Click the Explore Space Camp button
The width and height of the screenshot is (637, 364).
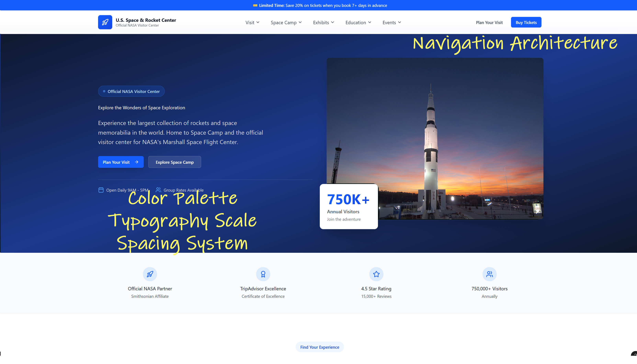pyautogui.click(x=175, y=162)
